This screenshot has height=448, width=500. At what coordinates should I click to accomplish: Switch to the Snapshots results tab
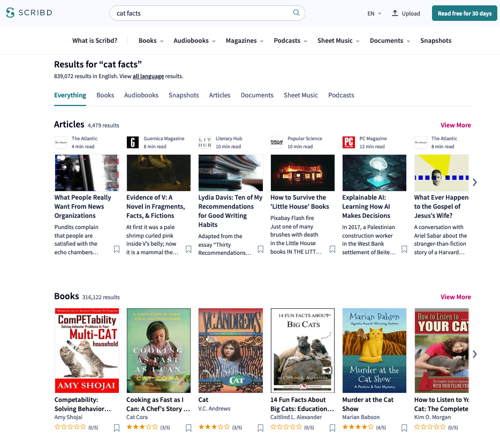click(184, 95)
